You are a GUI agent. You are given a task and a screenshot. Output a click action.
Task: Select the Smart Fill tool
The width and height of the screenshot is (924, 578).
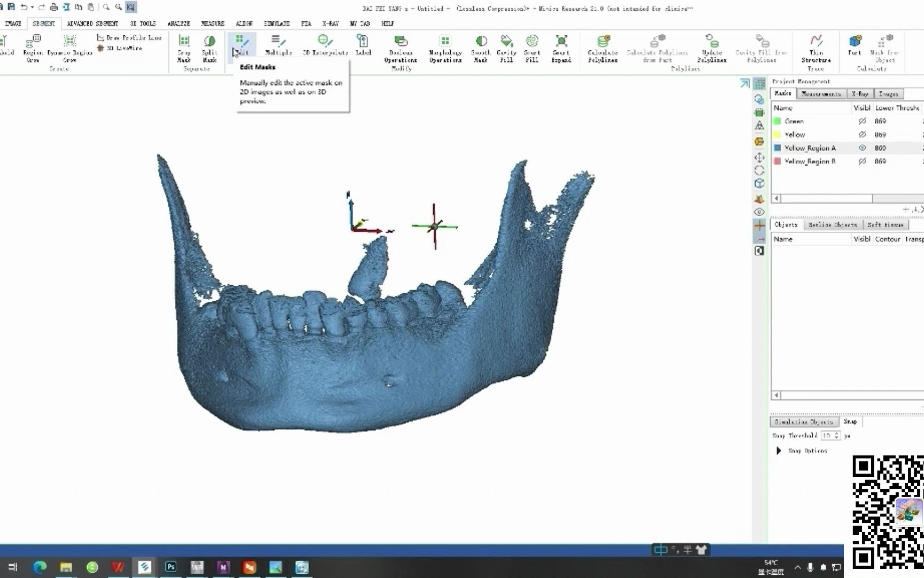(532, 48)
